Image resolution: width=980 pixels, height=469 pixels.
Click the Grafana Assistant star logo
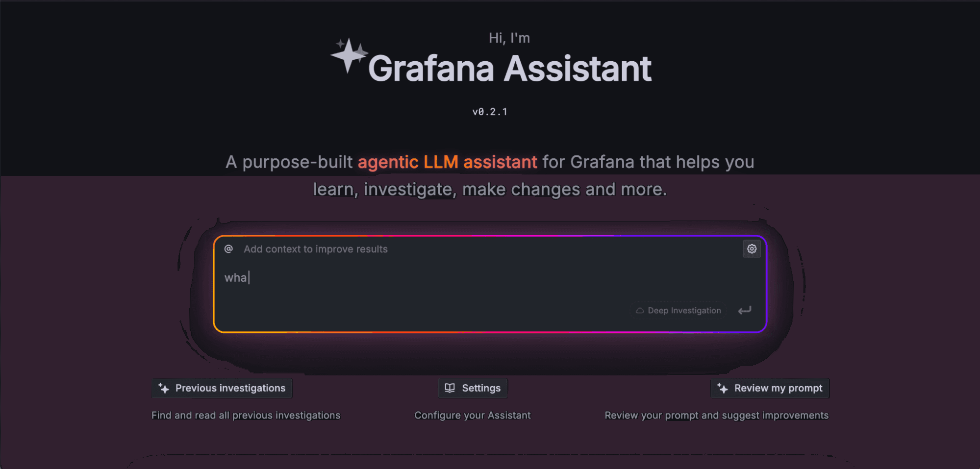[349, 57]
